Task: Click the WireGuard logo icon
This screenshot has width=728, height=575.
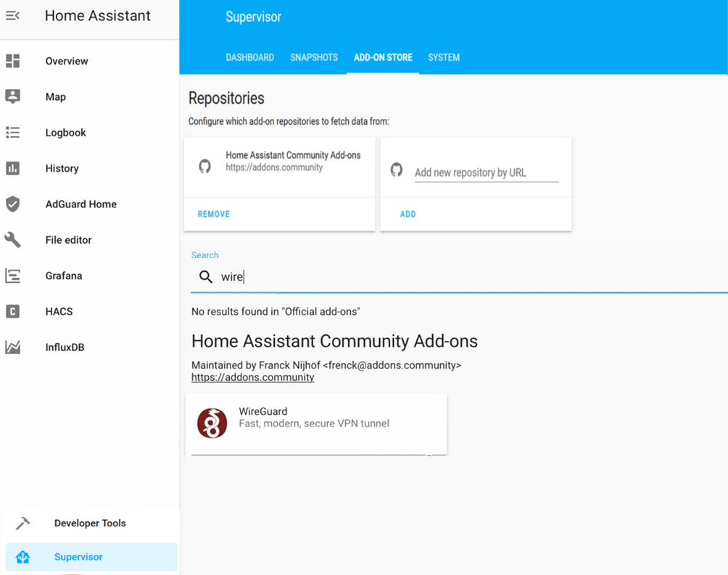Action: [212, 423]
